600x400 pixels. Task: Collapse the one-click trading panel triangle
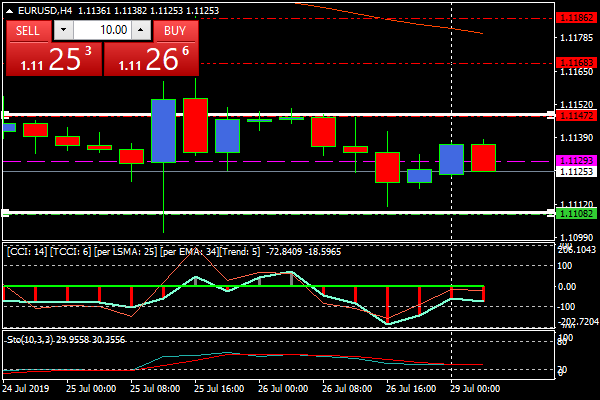pyautogui.click(x=9, y=9)
